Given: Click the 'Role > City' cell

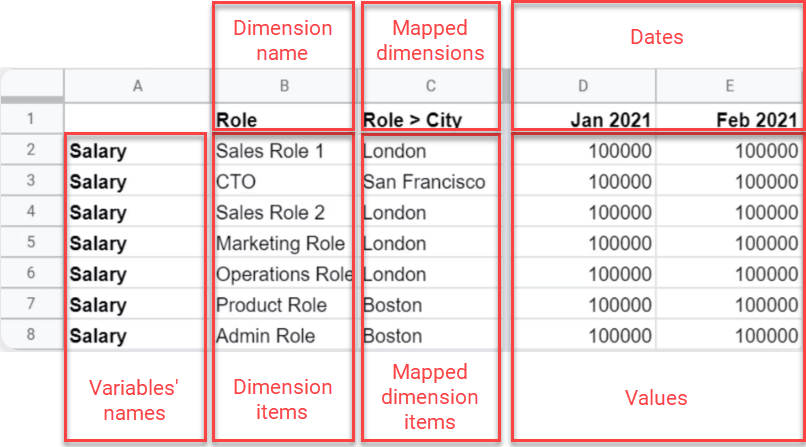Looking at the screenshot, I should pyautogui.click(x=431, y=120).
